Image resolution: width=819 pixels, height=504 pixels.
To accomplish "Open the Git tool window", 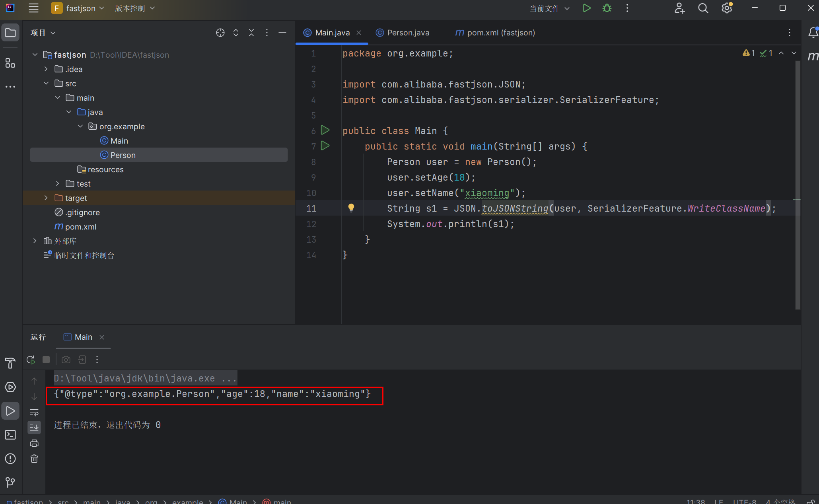I will pyautogui.click(x=10, y=483).
